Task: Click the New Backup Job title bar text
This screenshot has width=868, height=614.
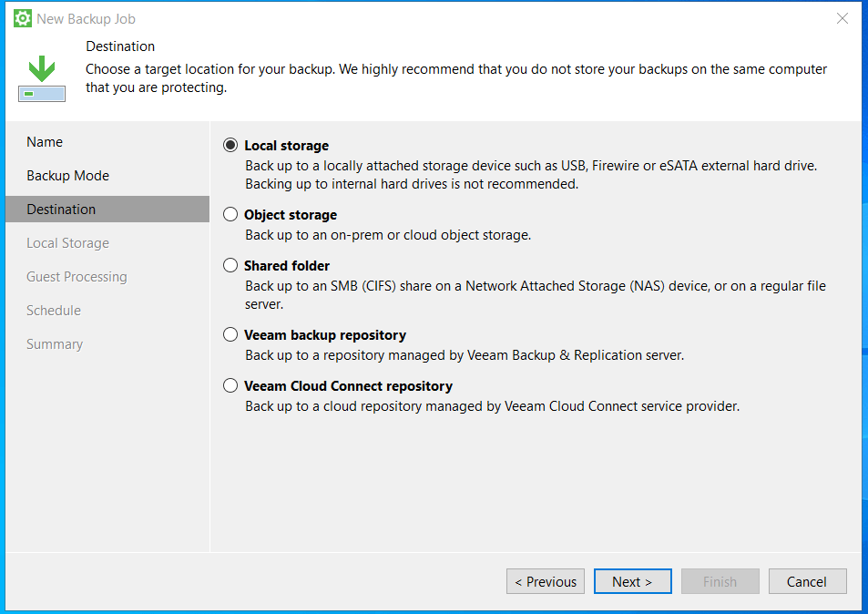Action: tap(86, 19)
